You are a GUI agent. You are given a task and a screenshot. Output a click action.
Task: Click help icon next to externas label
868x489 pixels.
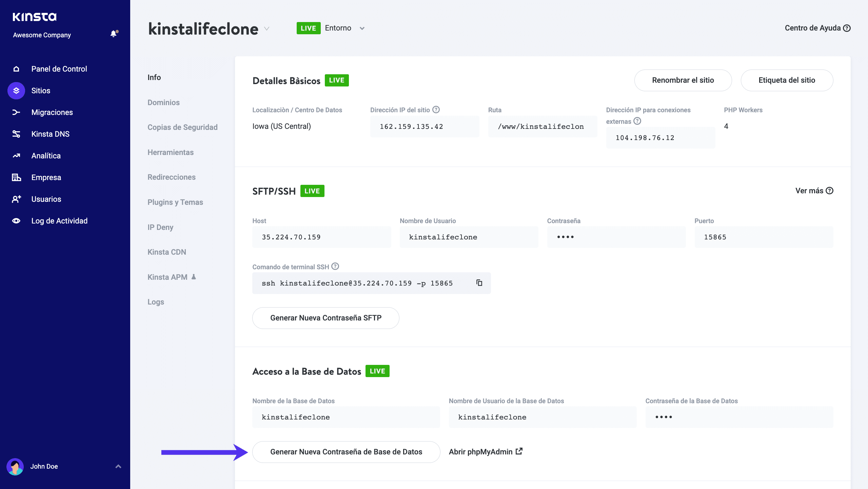637,121
